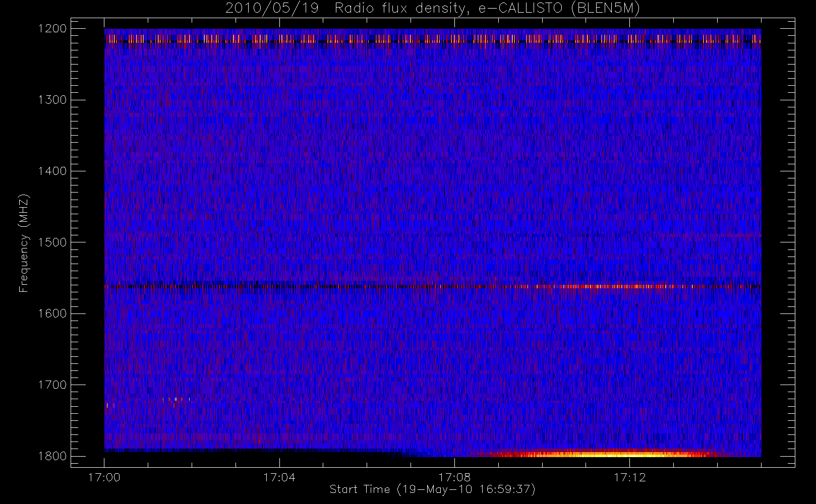Click the 1800 frequency tick label
The width and height of the screenshot is (816, 504).
click(52, 456)
